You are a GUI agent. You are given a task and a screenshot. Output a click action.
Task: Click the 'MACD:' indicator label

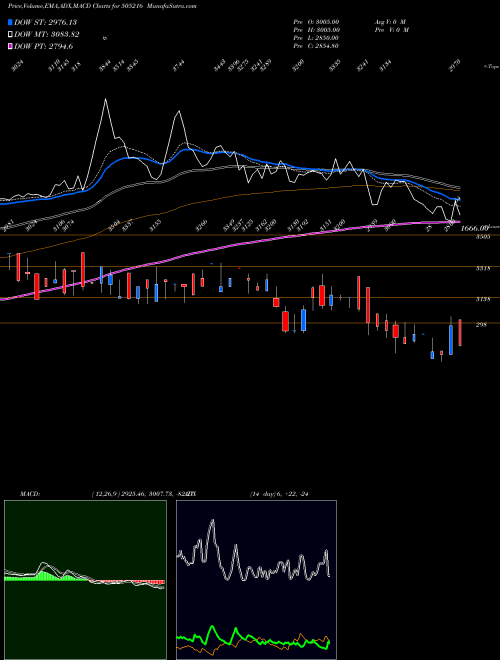30,494
